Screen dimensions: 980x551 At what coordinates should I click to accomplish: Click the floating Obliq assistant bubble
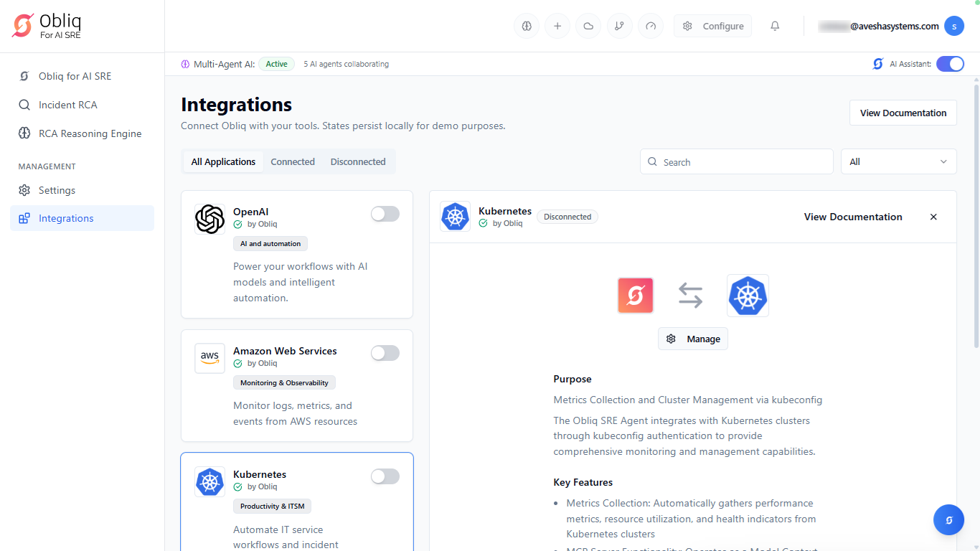pos(948,520)
